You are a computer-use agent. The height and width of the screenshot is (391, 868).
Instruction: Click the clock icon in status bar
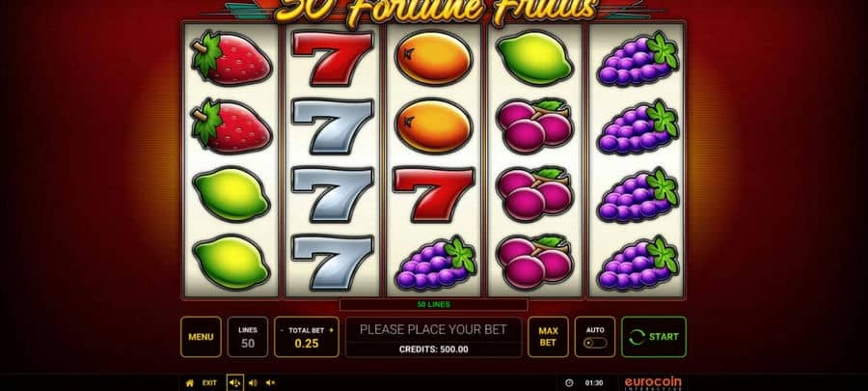(x=569, y=382)
